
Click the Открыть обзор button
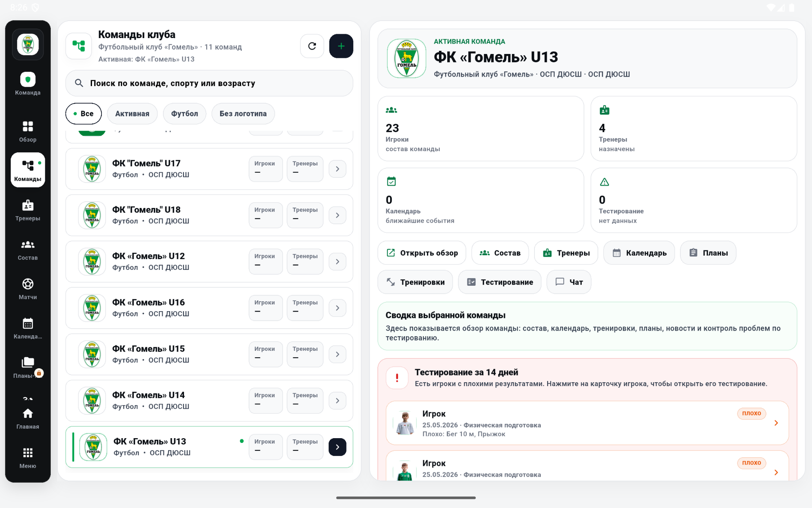pyautogui.click(x=422, y=253)
